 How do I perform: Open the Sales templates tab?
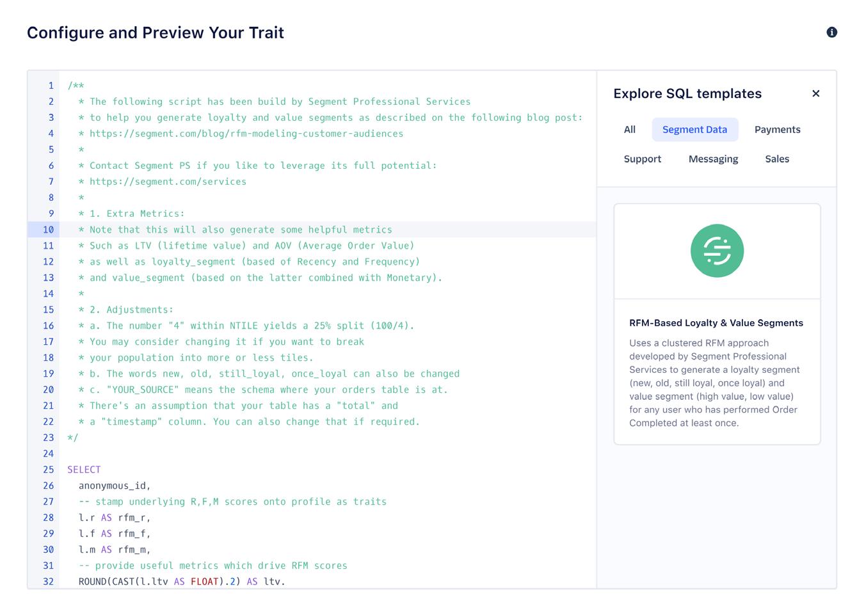click(777, 159)
